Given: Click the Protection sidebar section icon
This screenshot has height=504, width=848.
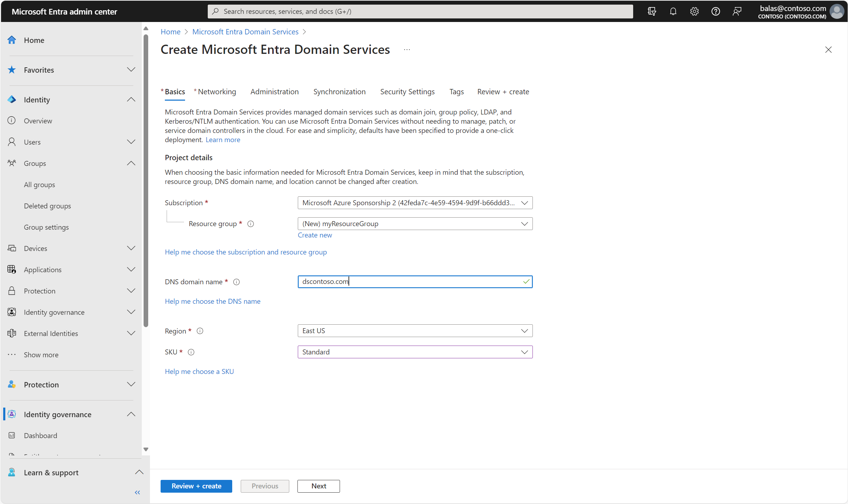Looking at the screenshot, I should [x=12, y=290].
